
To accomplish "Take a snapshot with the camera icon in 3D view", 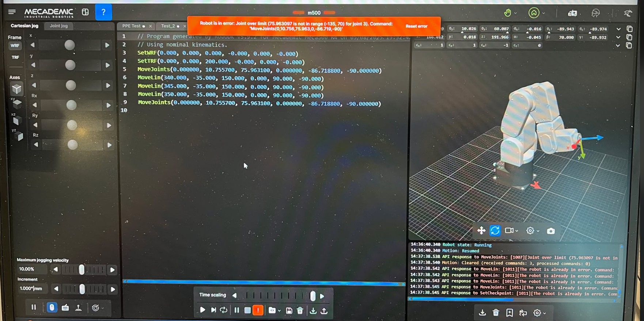I will tap(550, 231).
